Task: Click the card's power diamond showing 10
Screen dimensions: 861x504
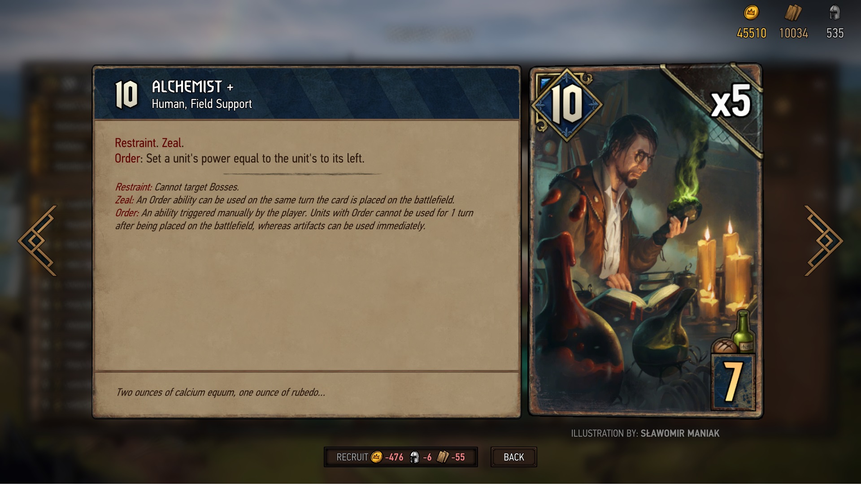Action: [567, 104]
